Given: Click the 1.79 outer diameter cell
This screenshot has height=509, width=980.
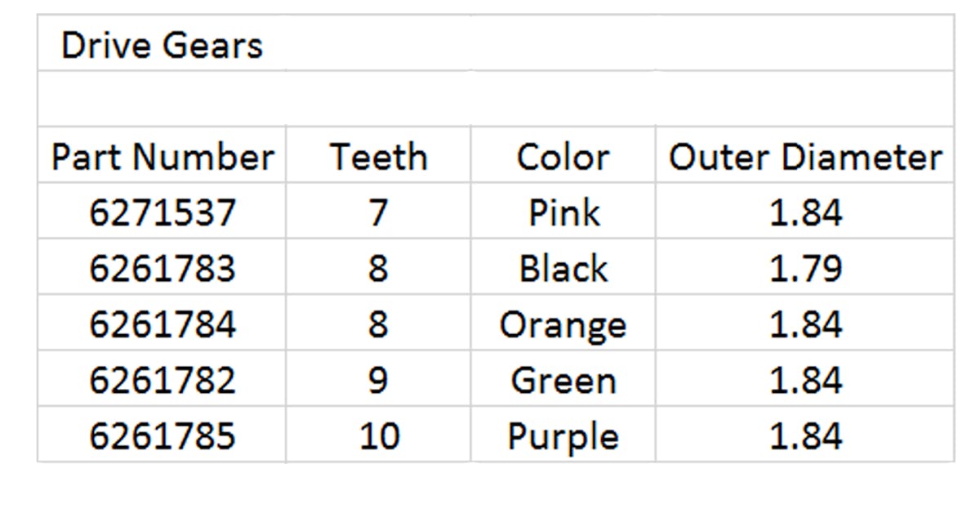Looking at the screenshot, I should (x=804, y=268).
